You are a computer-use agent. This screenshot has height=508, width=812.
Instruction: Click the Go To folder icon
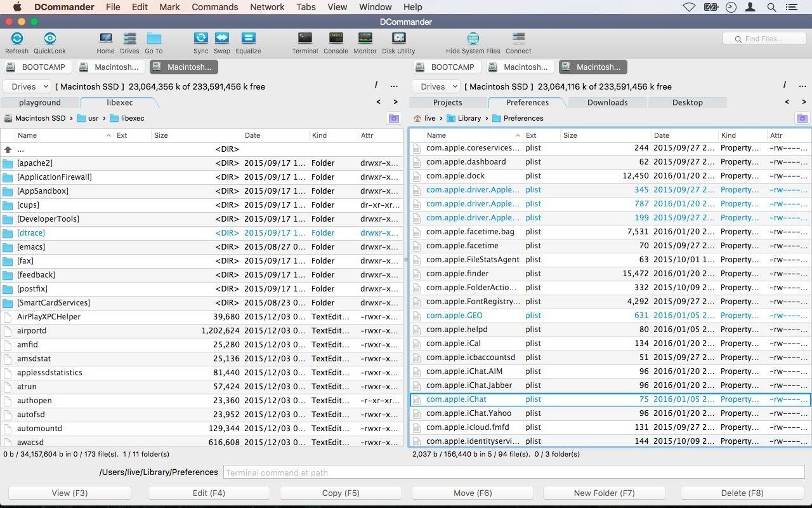pos(154,43)
